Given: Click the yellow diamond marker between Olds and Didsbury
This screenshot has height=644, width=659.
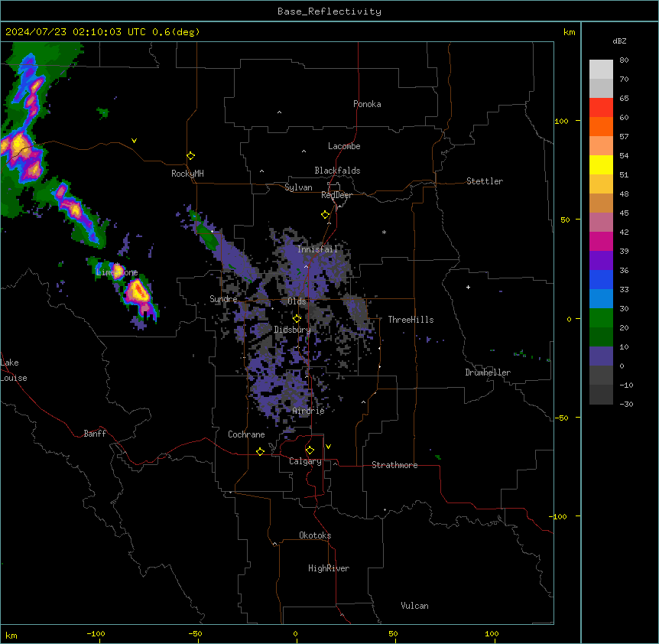Looking at the screenshot, I should click(297, 319).
